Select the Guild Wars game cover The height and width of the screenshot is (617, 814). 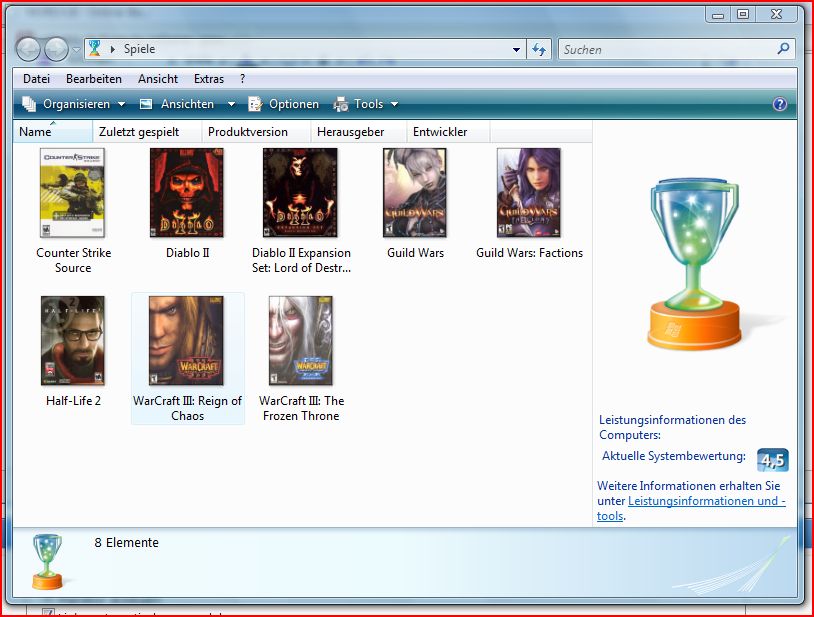point(415,193)
